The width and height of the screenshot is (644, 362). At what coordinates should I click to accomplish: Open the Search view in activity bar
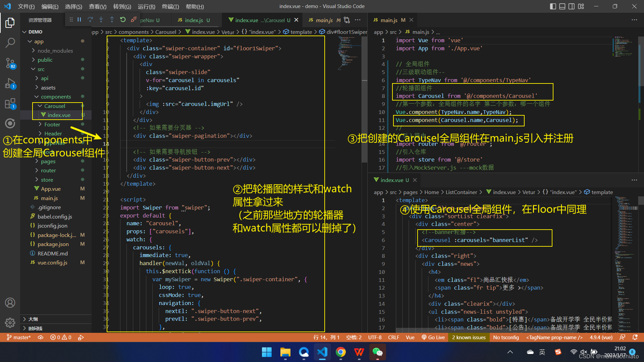click(10, 43)
